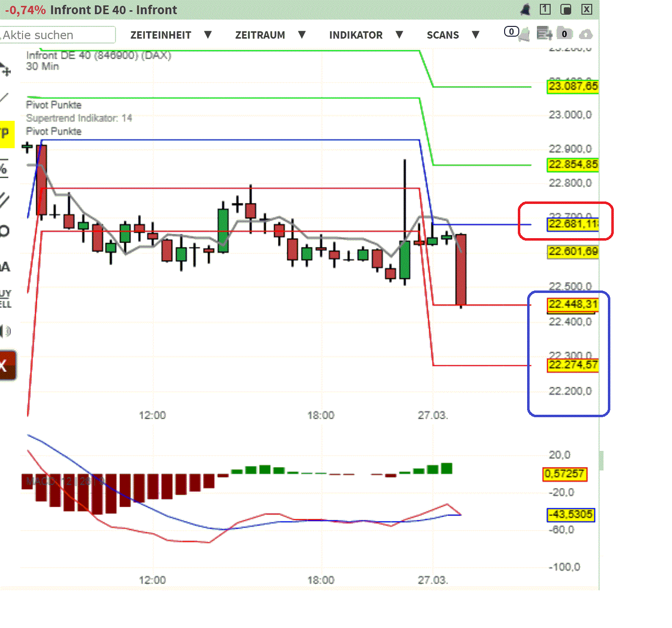Toggle the sound alert speaker
The height and width of the screenshot is (628, 672).
pyautogui.click(x=6, y=331)
